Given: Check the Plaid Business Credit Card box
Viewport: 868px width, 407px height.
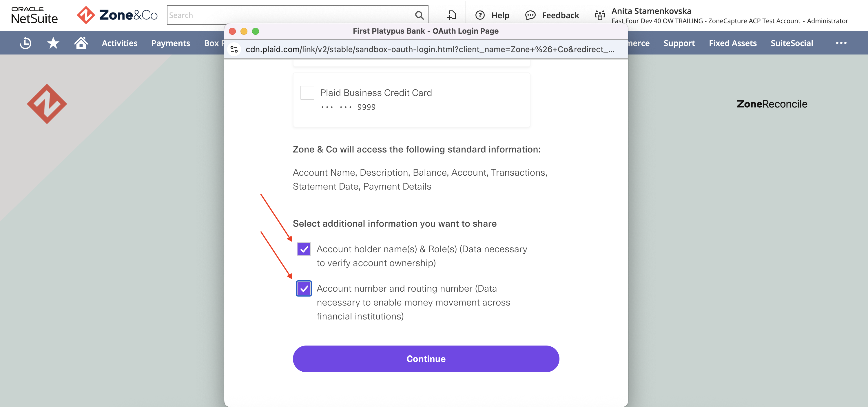Looking at the screenshot, I should click(307, 93).
